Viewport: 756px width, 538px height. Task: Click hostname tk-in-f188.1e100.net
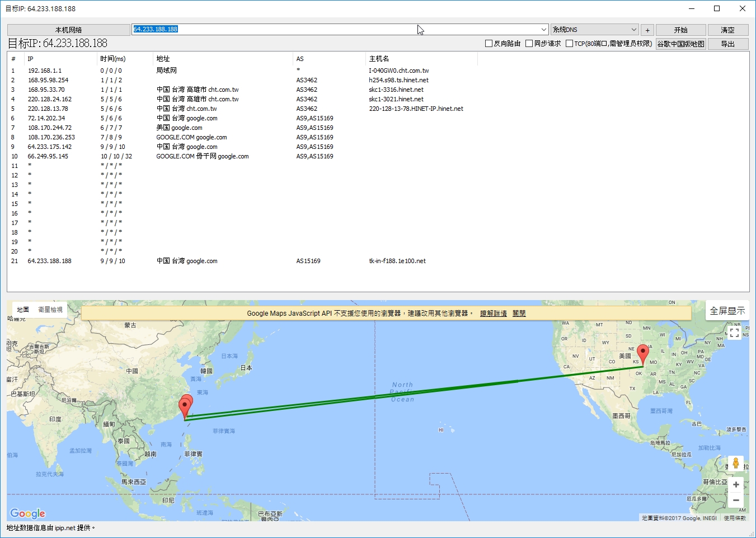click(397, 261)
